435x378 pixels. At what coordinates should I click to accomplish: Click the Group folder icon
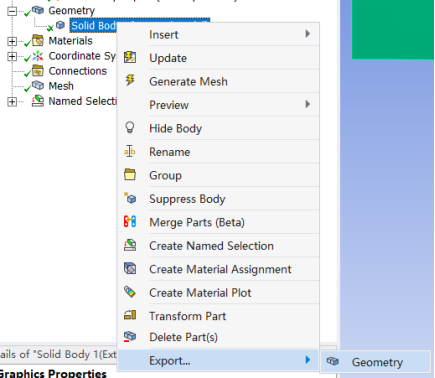(130, 175)
